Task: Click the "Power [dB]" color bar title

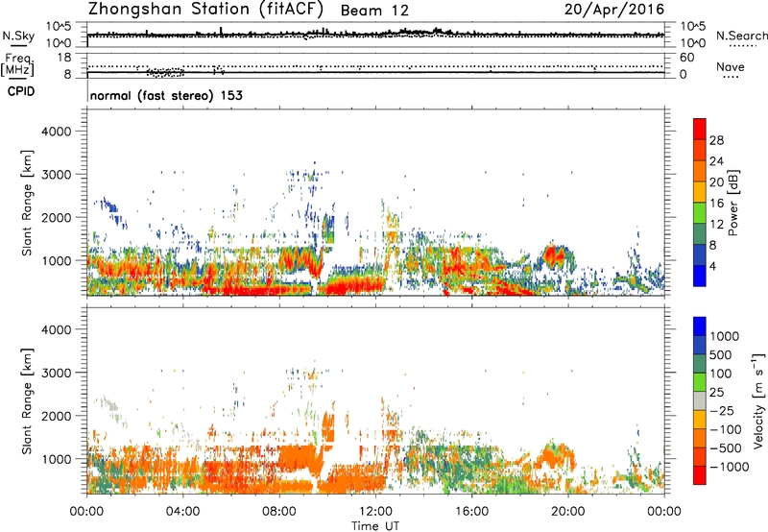Action: (733, 203)
